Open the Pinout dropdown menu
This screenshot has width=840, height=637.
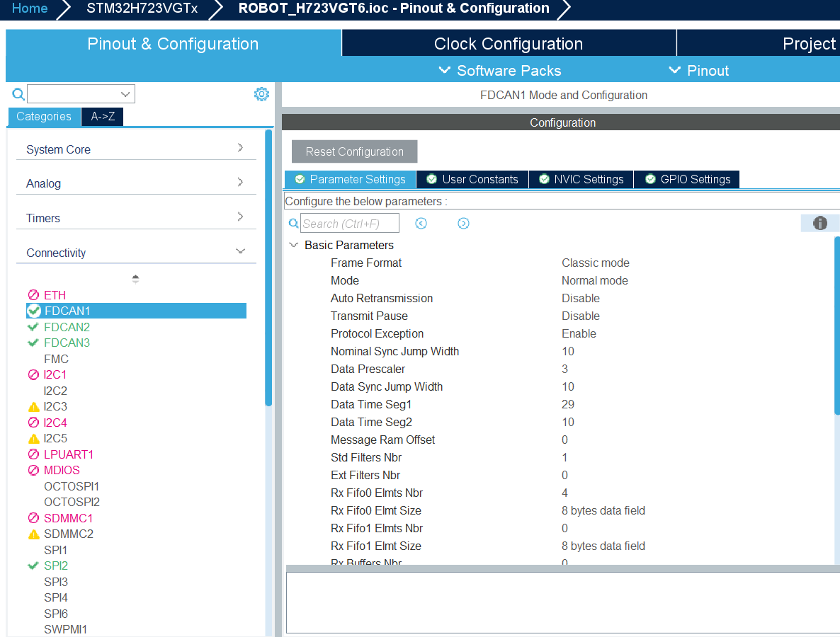698,70
